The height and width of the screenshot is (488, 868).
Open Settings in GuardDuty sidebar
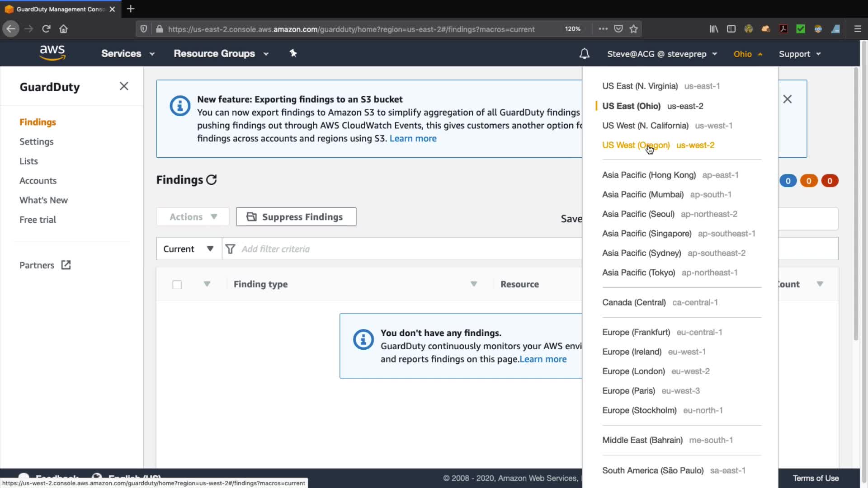click(36, 141)
